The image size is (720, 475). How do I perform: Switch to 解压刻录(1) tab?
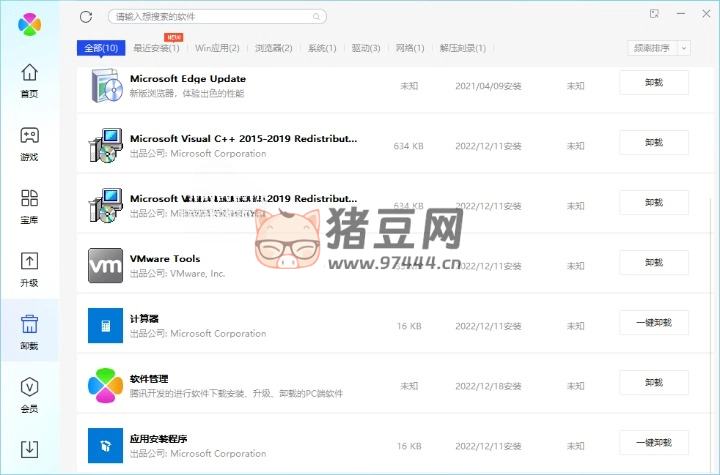(463, 48)
